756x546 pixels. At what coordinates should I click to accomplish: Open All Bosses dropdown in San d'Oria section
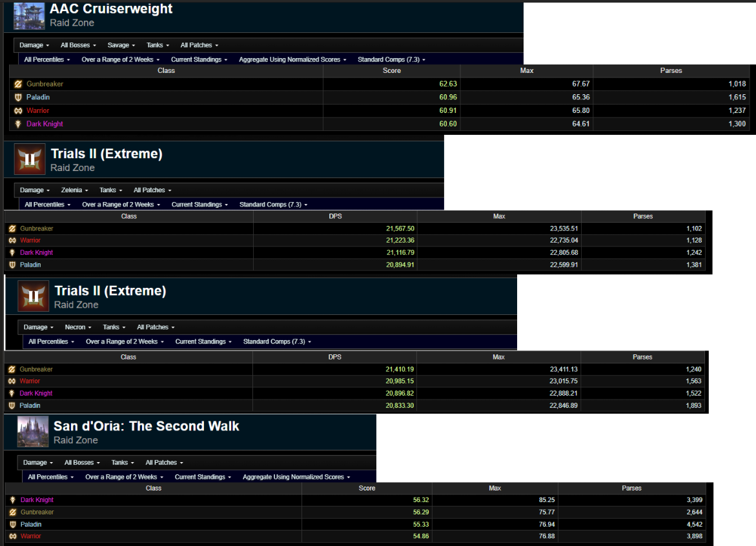click(82, 463)
